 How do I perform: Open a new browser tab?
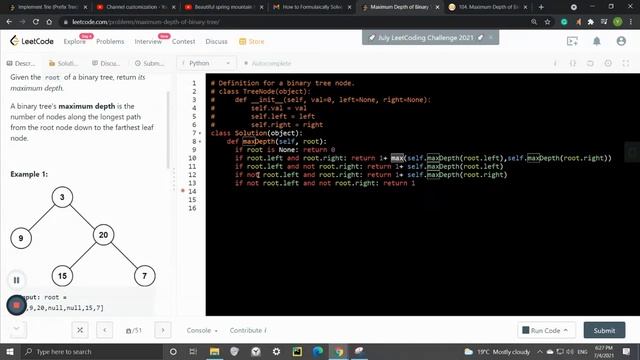541,7
